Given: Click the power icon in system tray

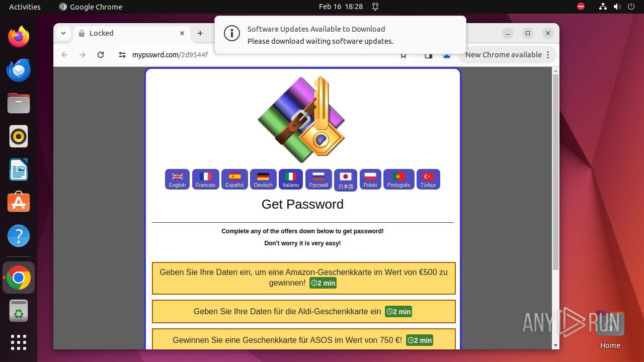Looking at the screenshot, I should coord(631,7).
